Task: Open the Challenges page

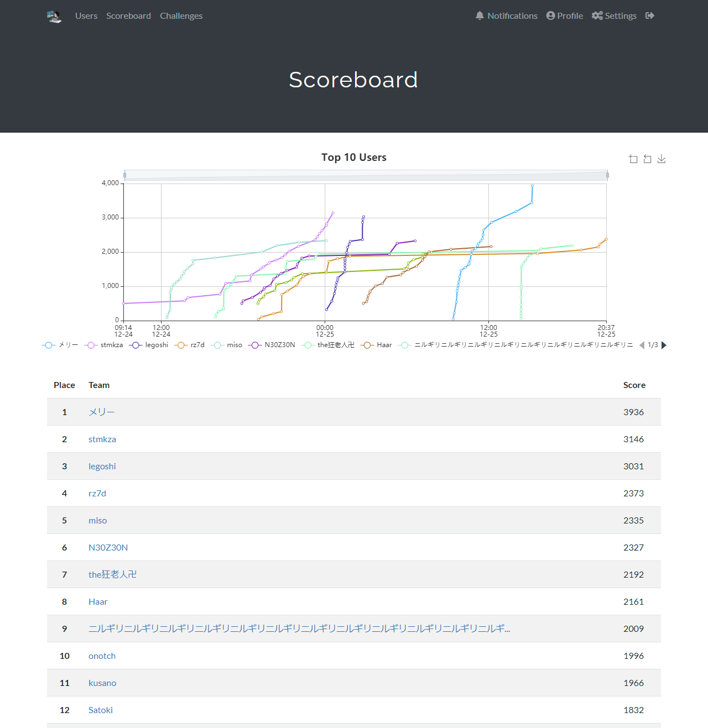Action: (x=181, y=16)
